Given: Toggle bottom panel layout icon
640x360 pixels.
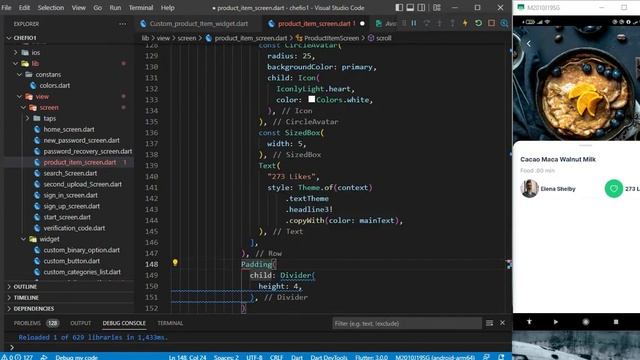Looking at the screenshot, I should (x=410, y=7).
